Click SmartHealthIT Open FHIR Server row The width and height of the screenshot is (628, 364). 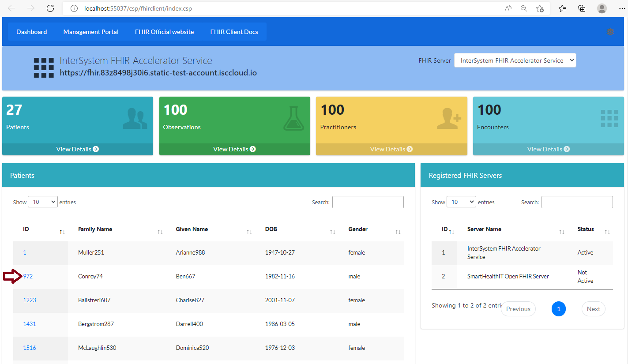(x=522, y=277)
